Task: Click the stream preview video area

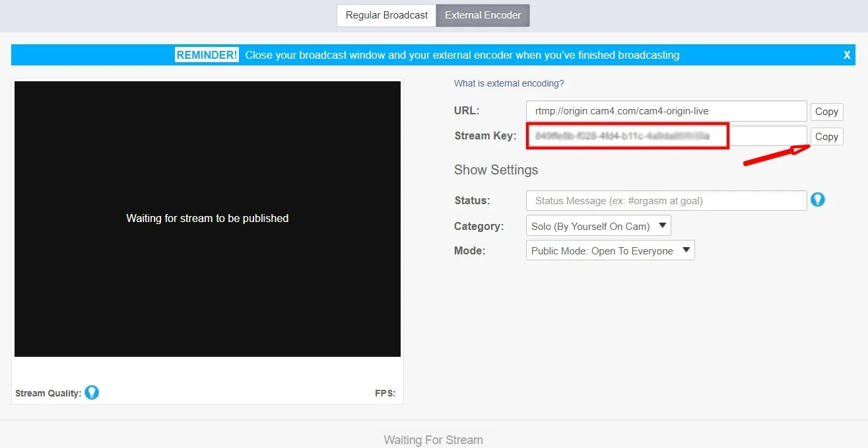Action: click(x=207, y=219)
